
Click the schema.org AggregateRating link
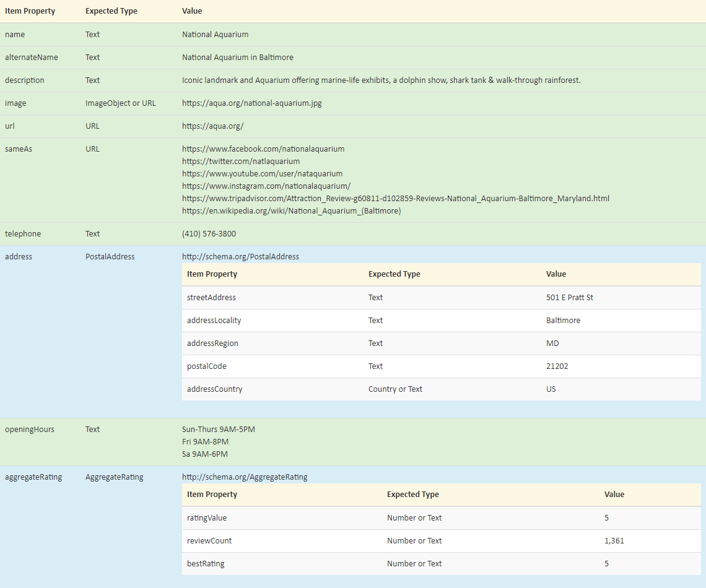coord(245,477)
